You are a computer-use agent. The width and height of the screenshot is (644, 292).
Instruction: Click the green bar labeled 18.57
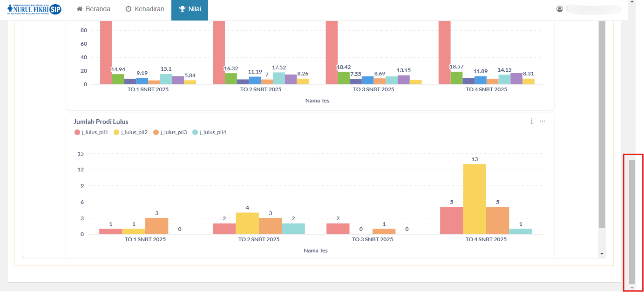(x=456, y=78)
